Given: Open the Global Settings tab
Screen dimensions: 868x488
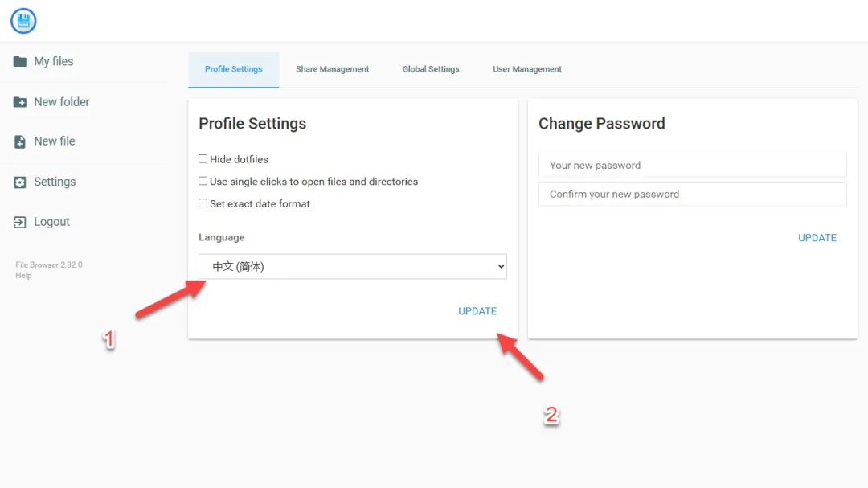Looking at the screenshot, I should coord(431,69).
